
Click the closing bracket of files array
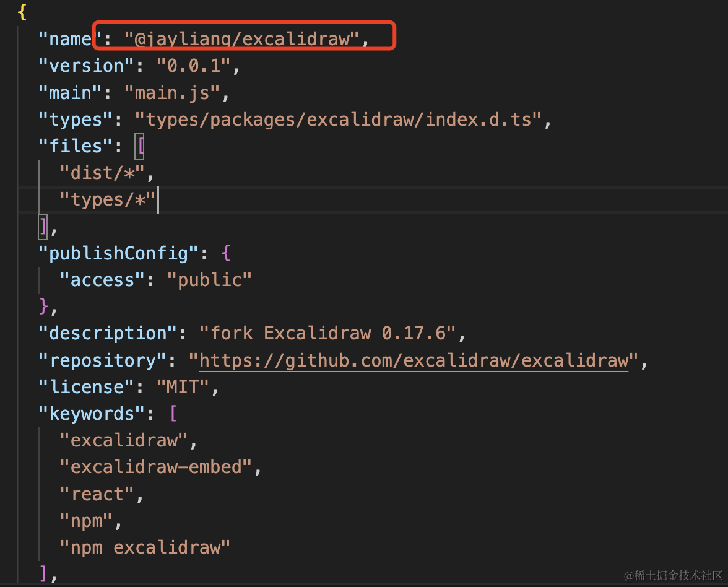coord(43,227)
